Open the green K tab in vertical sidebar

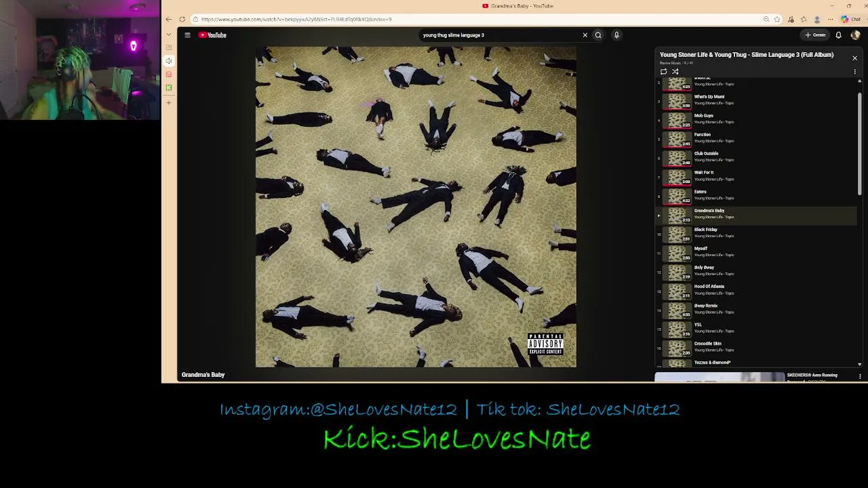coord(169,87)
